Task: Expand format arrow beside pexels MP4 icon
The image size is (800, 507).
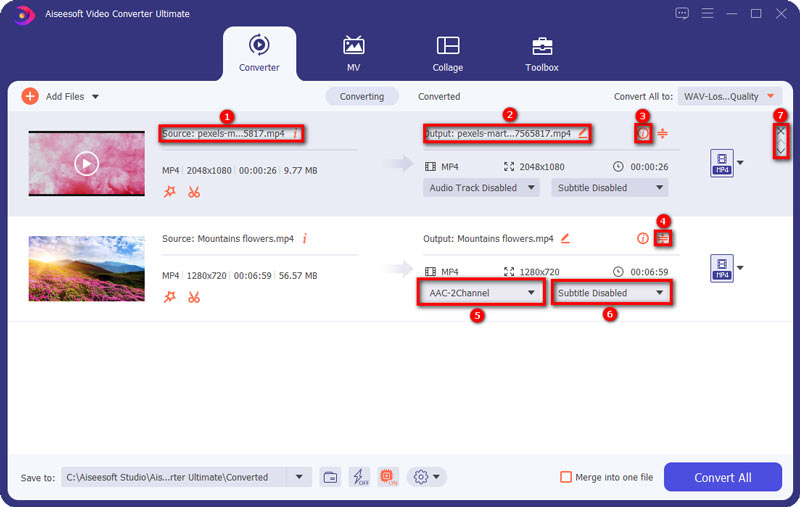Action: coord(740,163)
